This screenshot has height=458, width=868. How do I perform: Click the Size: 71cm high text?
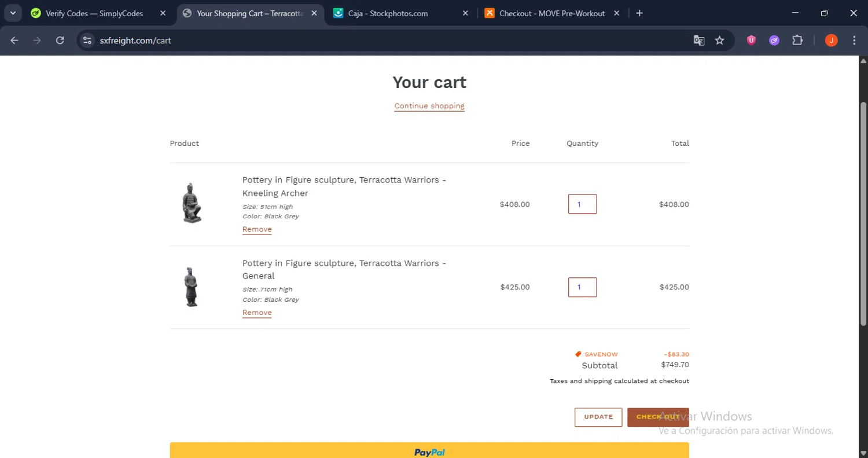267,290
